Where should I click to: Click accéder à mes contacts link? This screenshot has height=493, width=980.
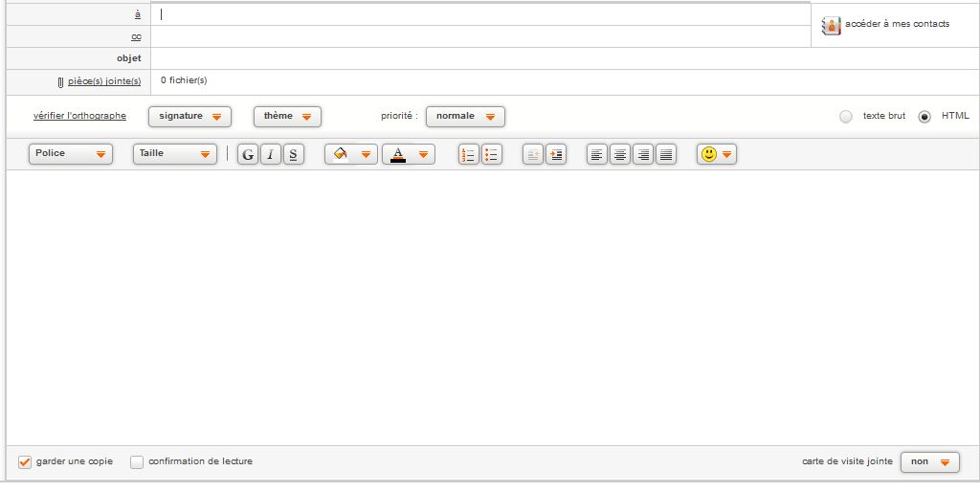[x=898, y=24]
